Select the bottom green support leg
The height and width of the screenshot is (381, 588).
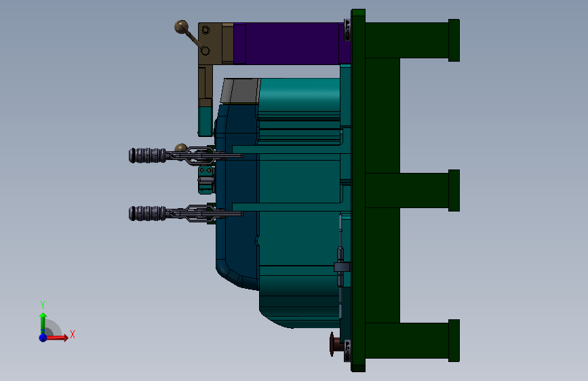(x=412, y=340)
